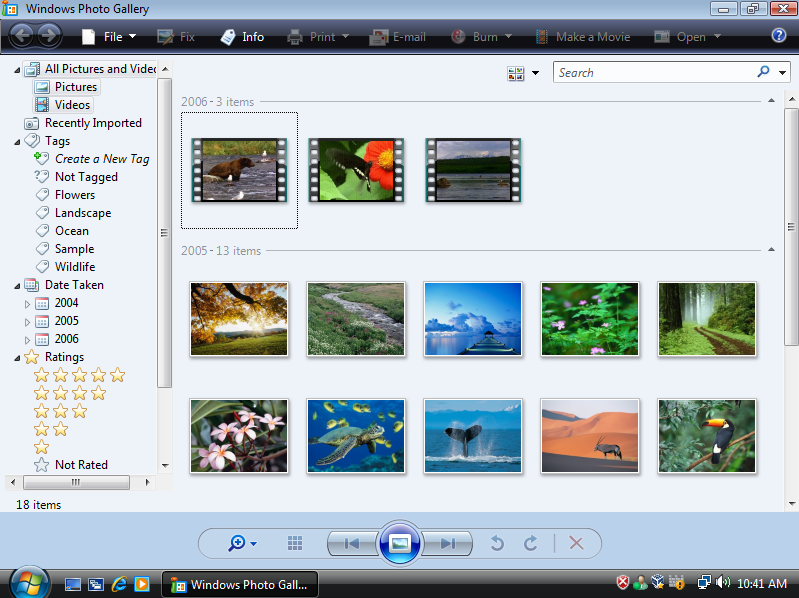The width and height of the screenshot is (799, 598).
Task: Click the sea turtle photo thumbnail
Action: (356, 435)
